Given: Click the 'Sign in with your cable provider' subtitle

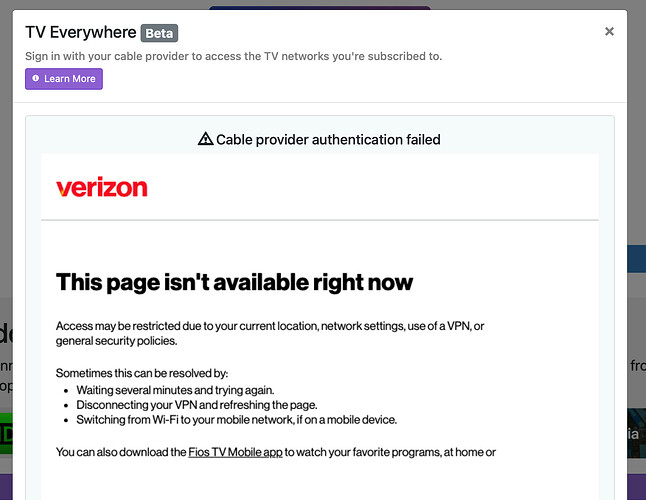Looking at the screenshot, I should point(234,56).
